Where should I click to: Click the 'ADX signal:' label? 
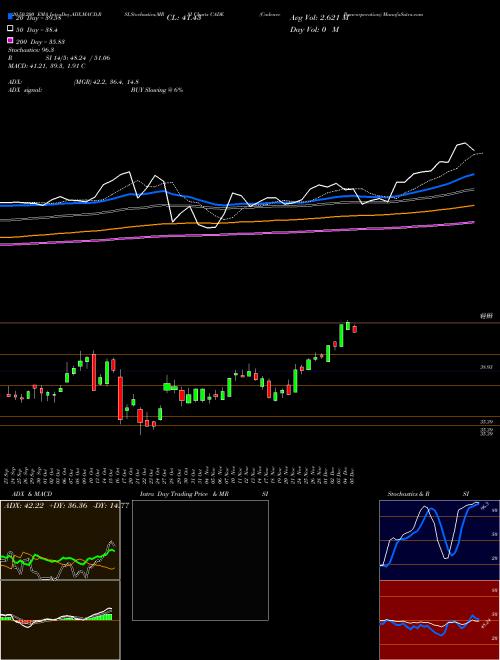point(25,90)
